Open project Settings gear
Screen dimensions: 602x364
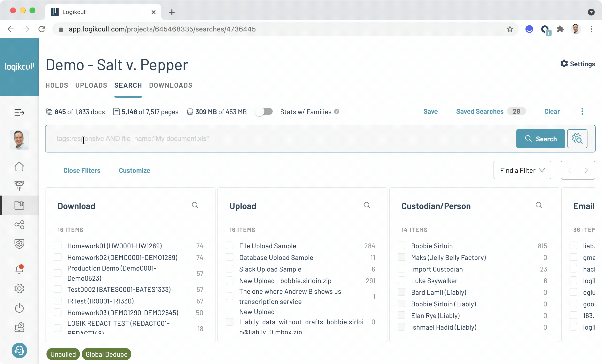(x=578, y=64)
